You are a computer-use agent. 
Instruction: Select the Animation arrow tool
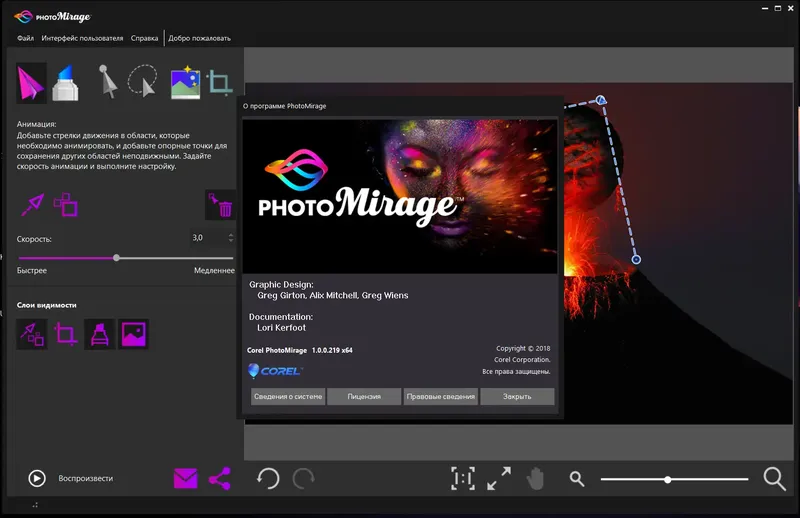(31, 83)
